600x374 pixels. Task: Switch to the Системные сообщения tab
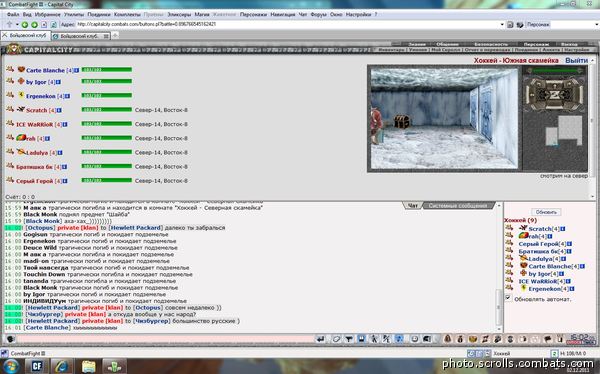(458, 206)
